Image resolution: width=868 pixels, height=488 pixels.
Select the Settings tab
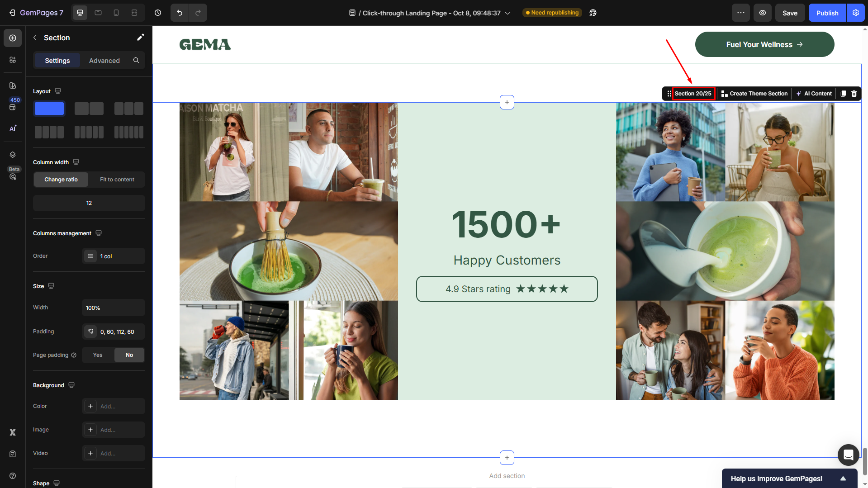point(57,61)
